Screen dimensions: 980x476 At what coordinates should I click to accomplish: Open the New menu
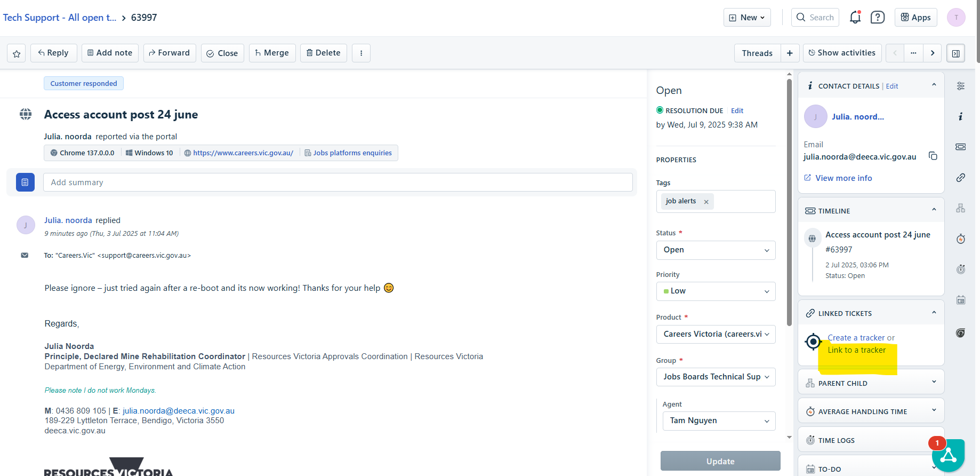(747, 18)
